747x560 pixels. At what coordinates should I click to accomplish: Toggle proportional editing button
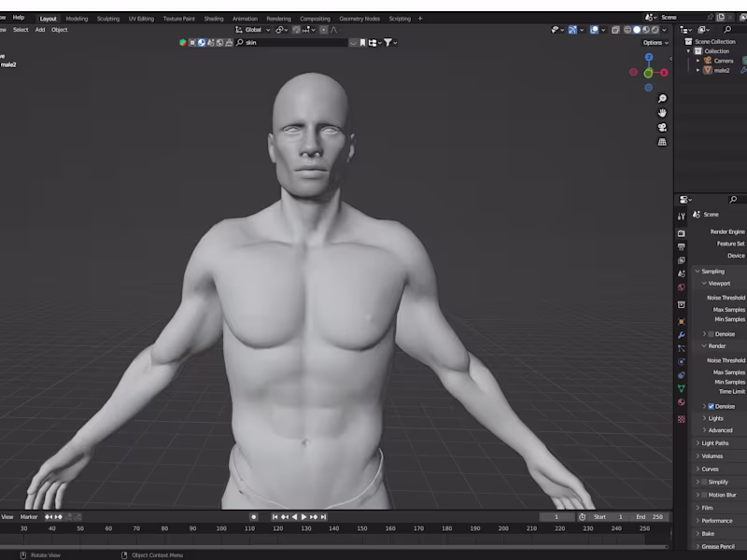click(x=323, y=30)
